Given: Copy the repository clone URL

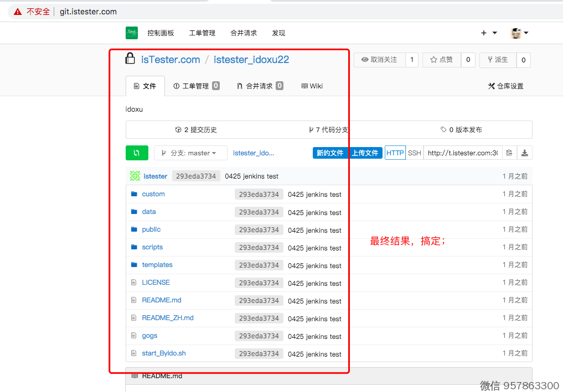Looking at the screenshot, I should point(509,153).
